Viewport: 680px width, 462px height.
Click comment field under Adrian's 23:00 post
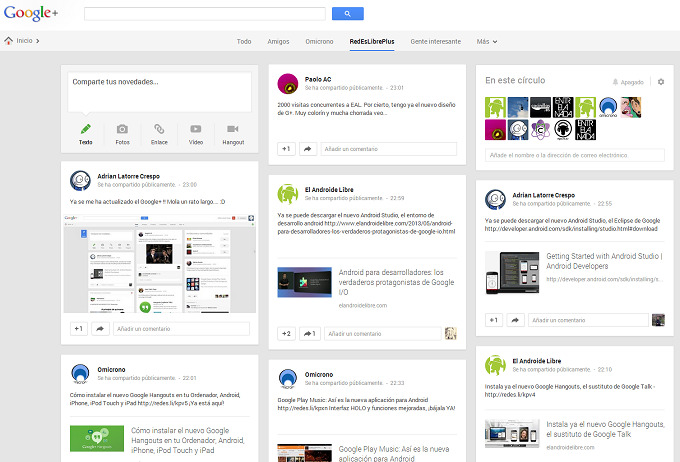[x=181, y=329]
